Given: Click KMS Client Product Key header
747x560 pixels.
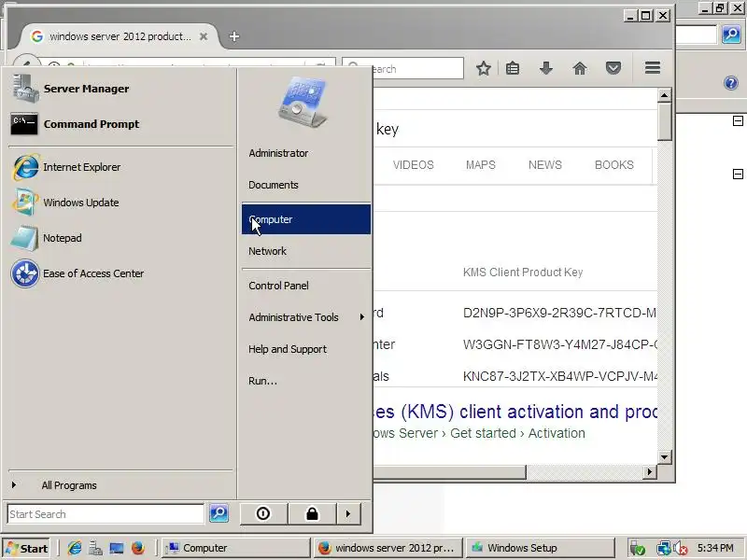Looking at the screenshot, I should point(523,272).
